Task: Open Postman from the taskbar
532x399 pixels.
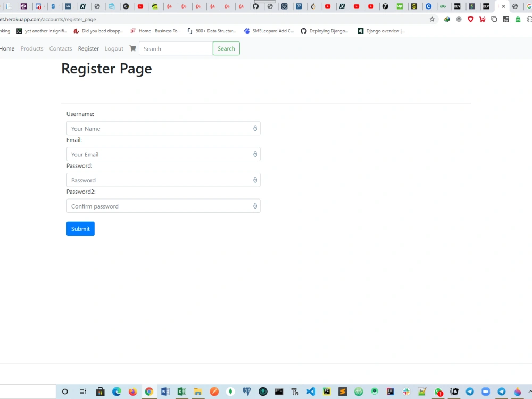Action: [214, 392]
